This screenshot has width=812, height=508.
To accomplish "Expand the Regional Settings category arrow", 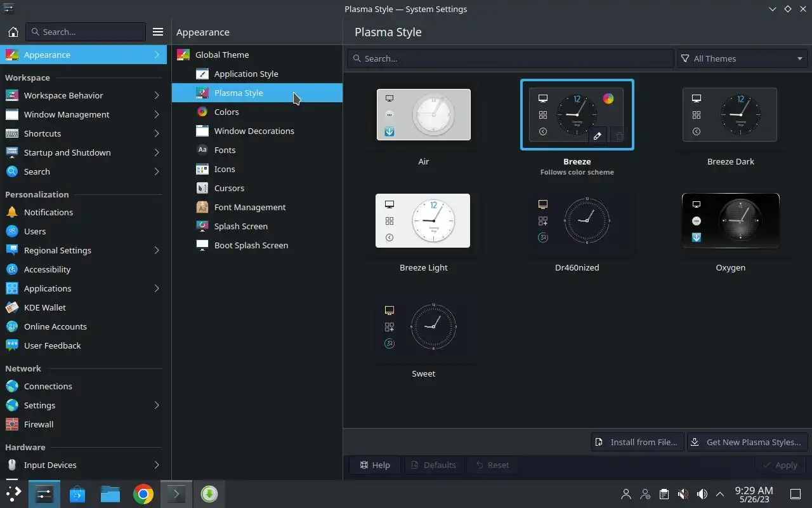I will coord(157,250).
